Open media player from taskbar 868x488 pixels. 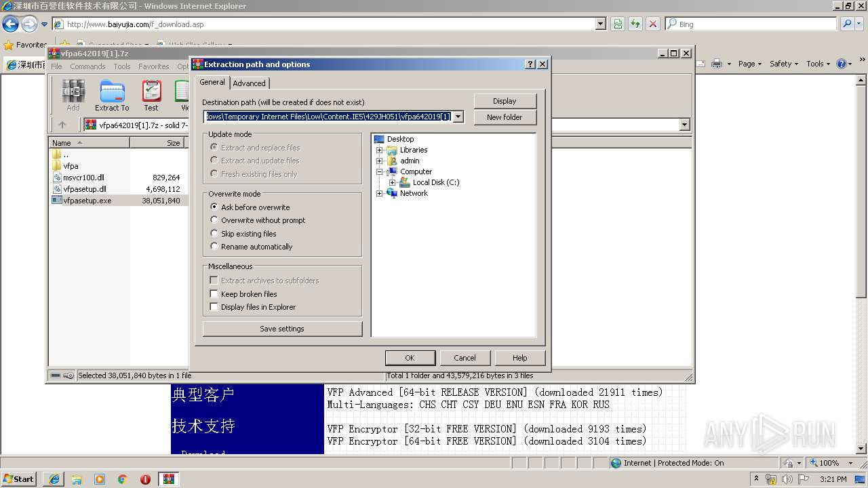click(100, 479)
